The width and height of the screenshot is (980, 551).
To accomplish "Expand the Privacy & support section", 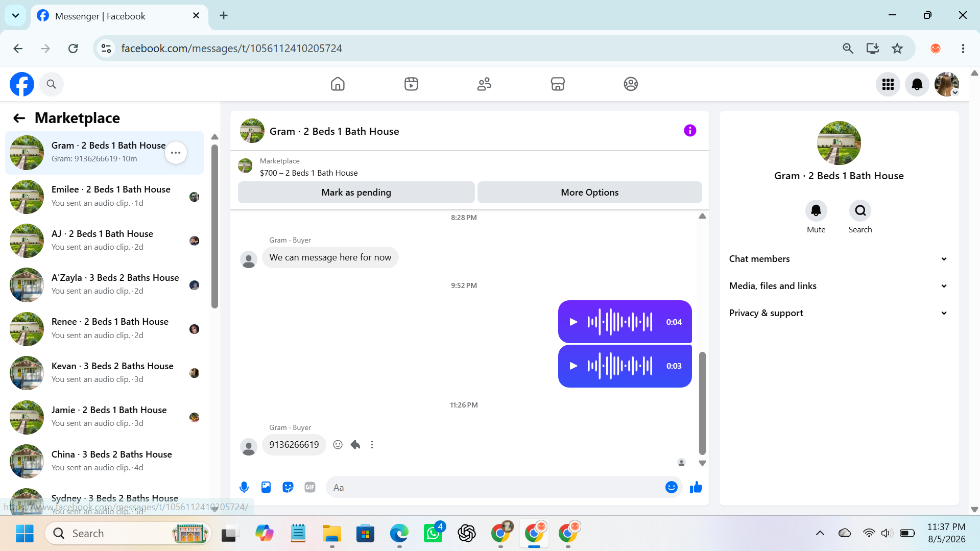I will tap(839, 313).
